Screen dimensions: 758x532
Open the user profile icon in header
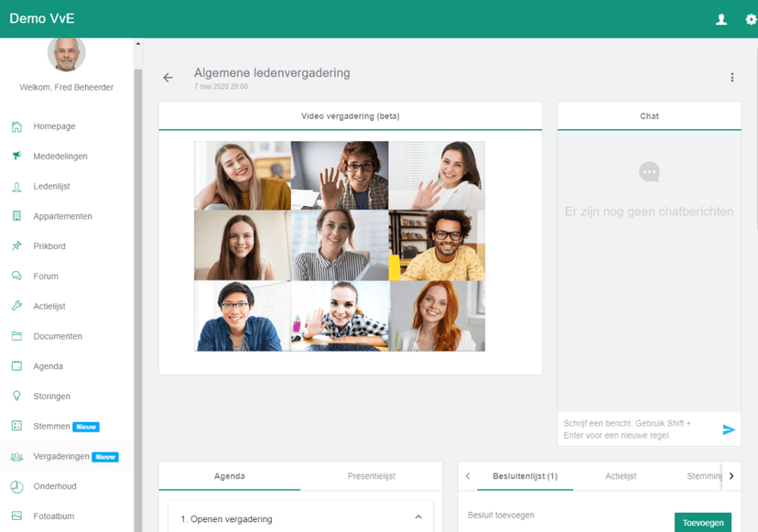click(721, 19)
